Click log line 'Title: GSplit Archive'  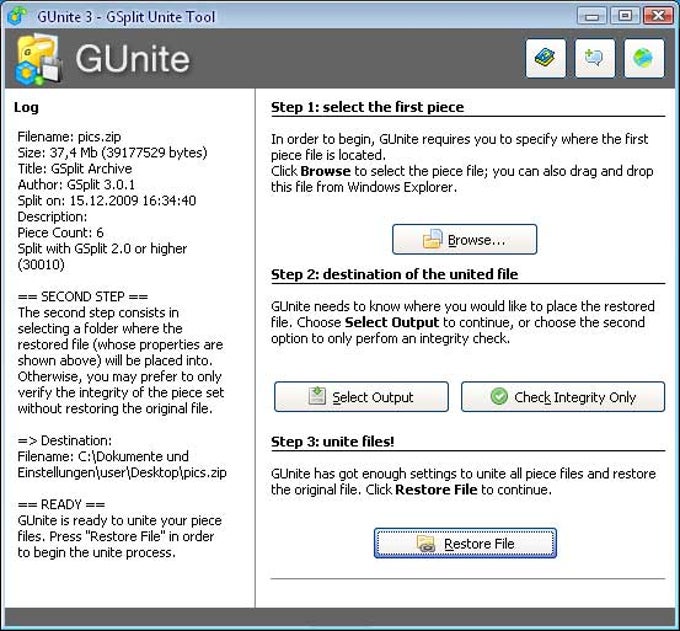coord(75,169)
